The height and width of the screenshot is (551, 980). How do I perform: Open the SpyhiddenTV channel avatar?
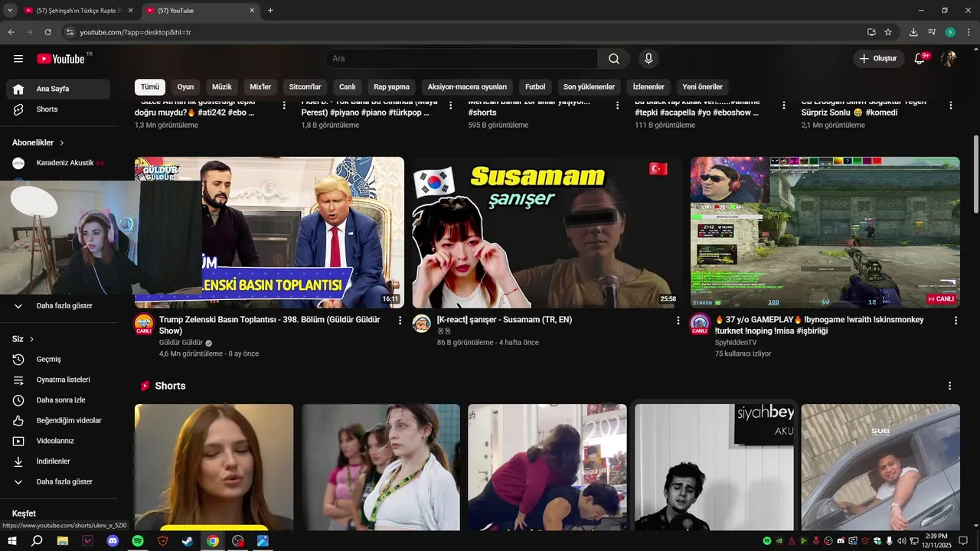[700, 324]
